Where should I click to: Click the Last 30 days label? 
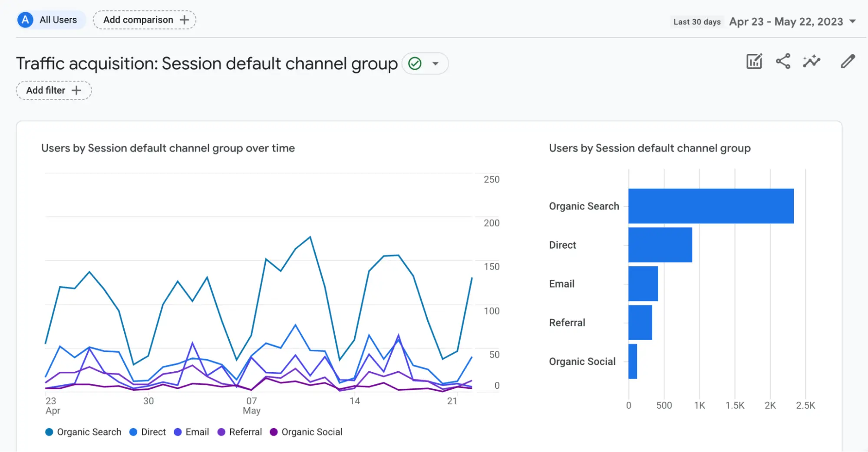(x=697, y=22)
